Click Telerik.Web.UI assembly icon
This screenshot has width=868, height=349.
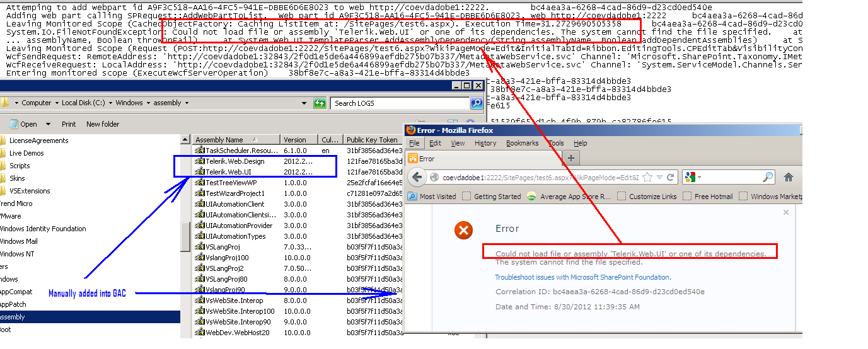(200, 172)
